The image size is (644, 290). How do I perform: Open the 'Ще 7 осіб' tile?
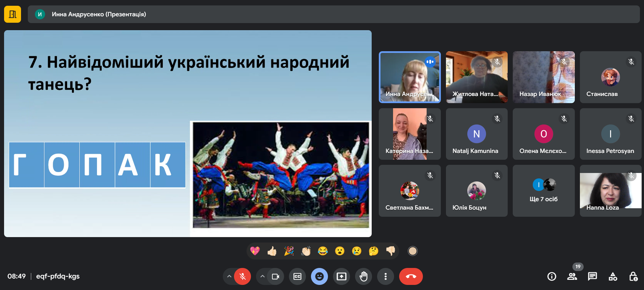[543, 191]
